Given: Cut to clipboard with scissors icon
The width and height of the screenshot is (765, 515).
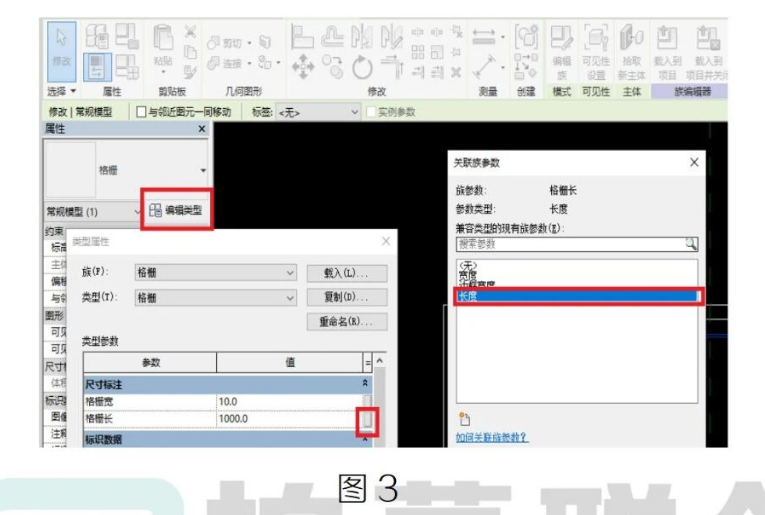Looking at the screenshot, I should (190, 32).
